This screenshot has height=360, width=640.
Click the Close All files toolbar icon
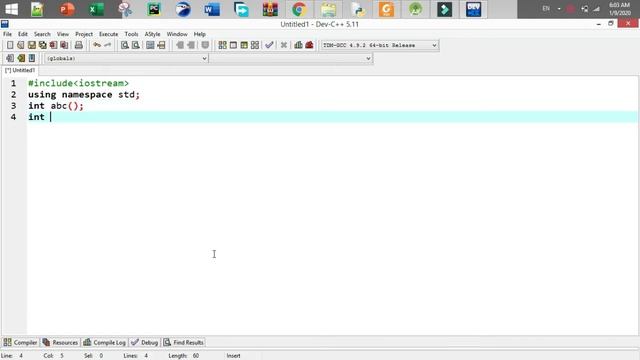pos(64,45)
